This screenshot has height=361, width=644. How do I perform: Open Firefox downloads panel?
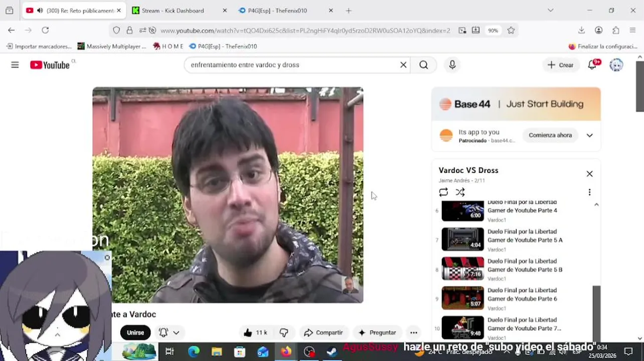click(581, 30)
